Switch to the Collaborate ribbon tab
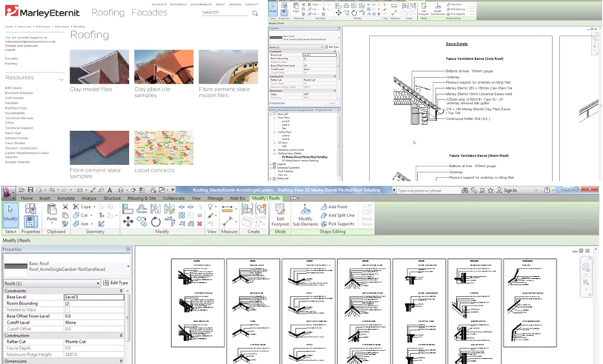 tap(174, 198)
